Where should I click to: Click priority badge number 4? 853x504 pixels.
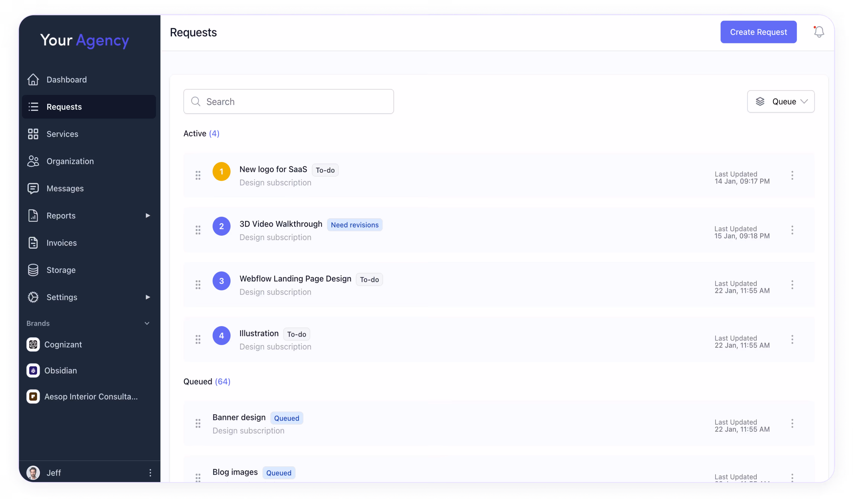click(221, 336)
